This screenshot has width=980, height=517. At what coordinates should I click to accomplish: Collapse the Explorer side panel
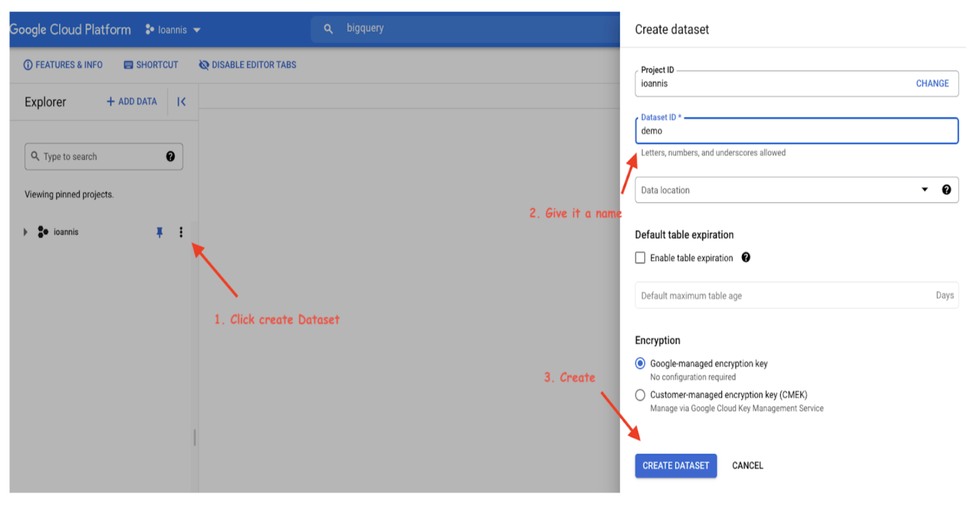pos(181,101)
